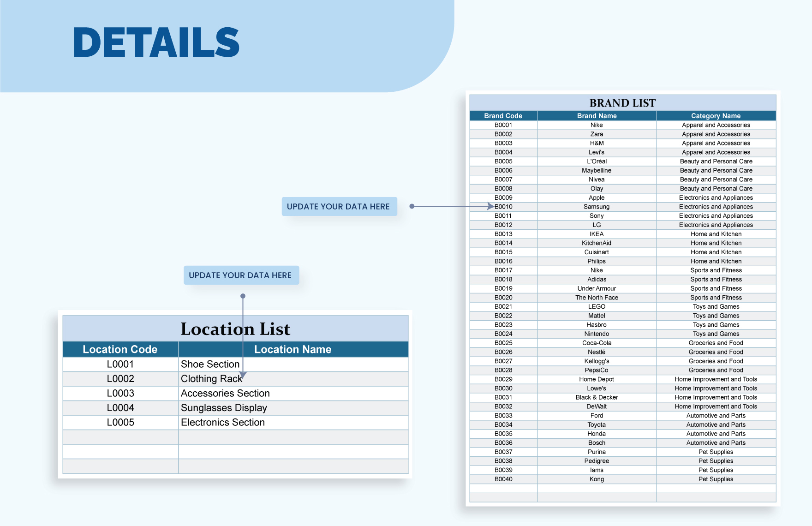
Task: Click brand name Home Depot
Action: (597, 379)
